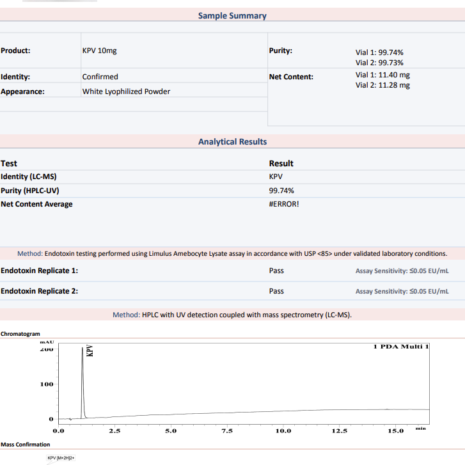Click the Vial 1: 99.74% purity value
465x465 pixels.
click(379, 53)
